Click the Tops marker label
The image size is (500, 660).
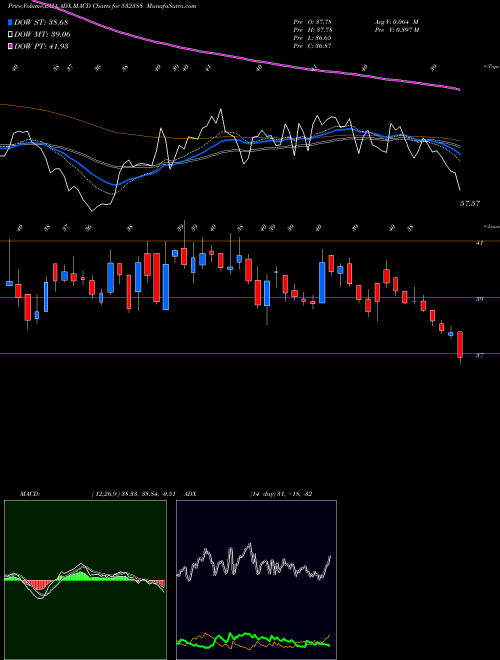click(491, 67)
